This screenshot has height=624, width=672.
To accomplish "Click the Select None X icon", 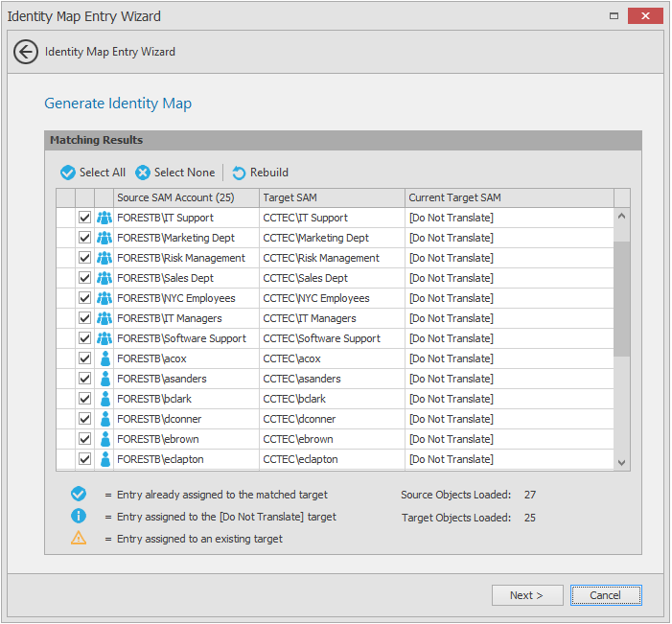I will pyautogui.click(x=143, y=173).
